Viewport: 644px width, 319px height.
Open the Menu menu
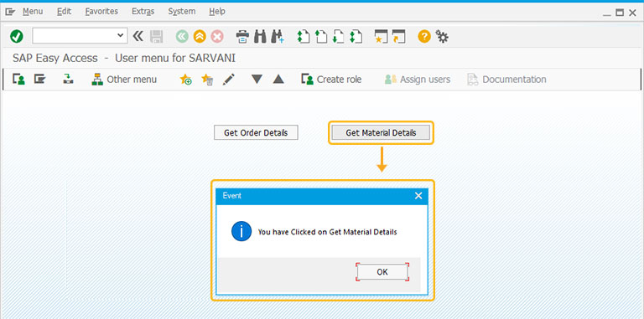point(33,12)
